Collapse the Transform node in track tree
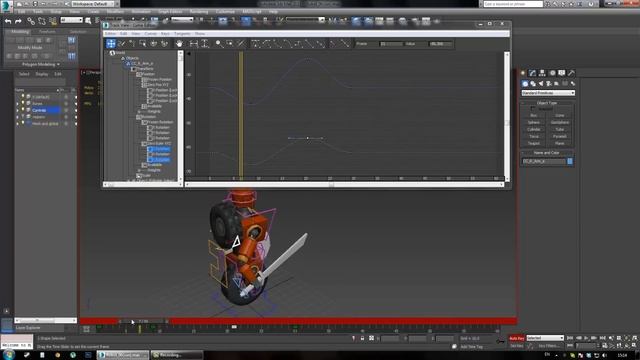The image size is (640, 360). tap(133, 69)
